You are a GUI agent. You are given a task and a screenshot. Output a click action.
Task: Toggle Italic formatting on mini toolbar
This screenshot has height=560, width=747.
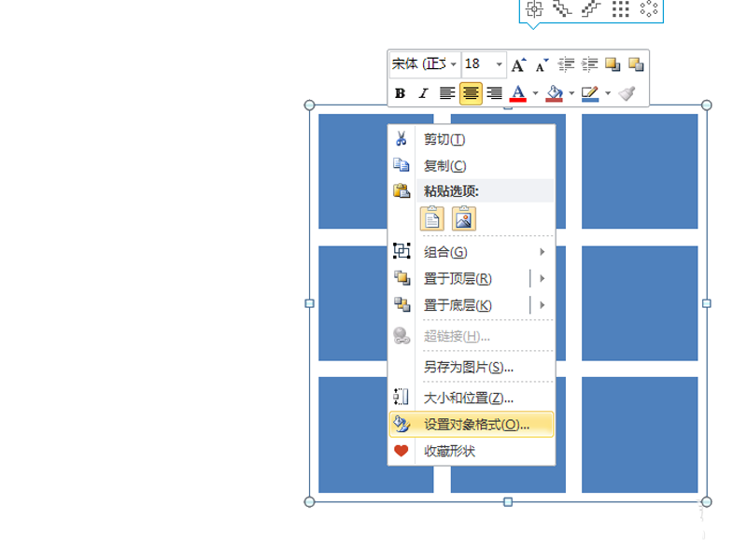(x=422, y=92)
